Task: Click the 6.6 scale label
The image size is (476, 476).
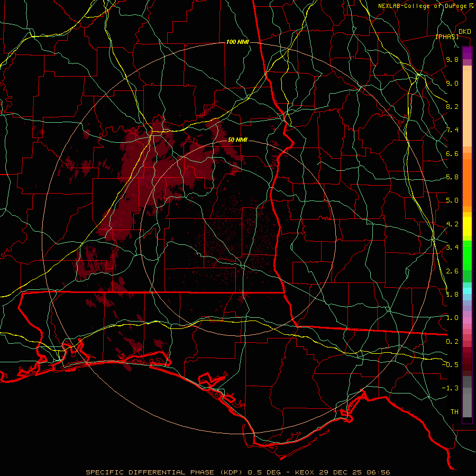Action: coord(452,153)
